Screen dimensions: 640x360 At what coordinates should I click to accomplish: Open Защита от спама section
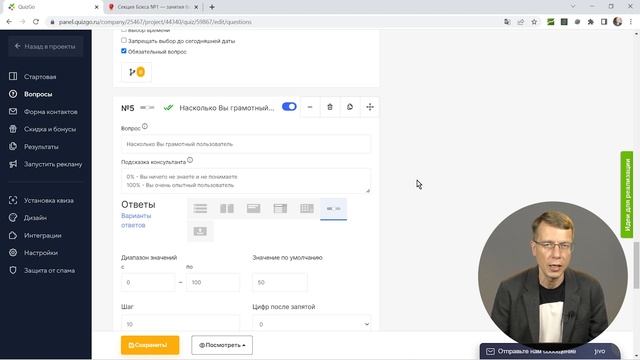[x=49, y=271]
